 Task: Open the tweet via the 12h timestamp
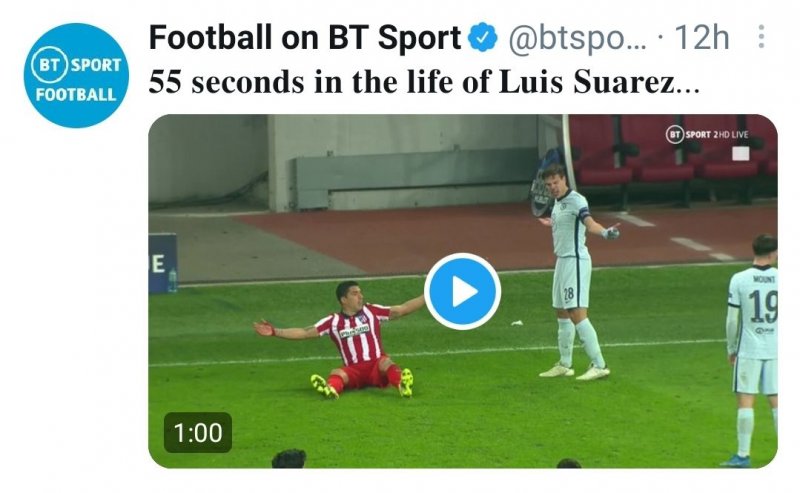tap(702, 39)
